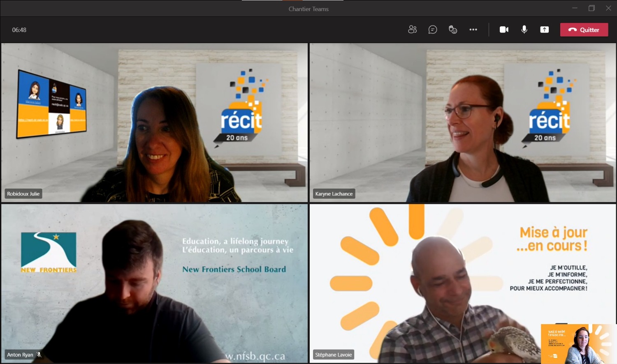Select Robidoux Julie's video tile
Viewport: 617px width, 364px height.
pyautogui.click(x=154, y=122)
